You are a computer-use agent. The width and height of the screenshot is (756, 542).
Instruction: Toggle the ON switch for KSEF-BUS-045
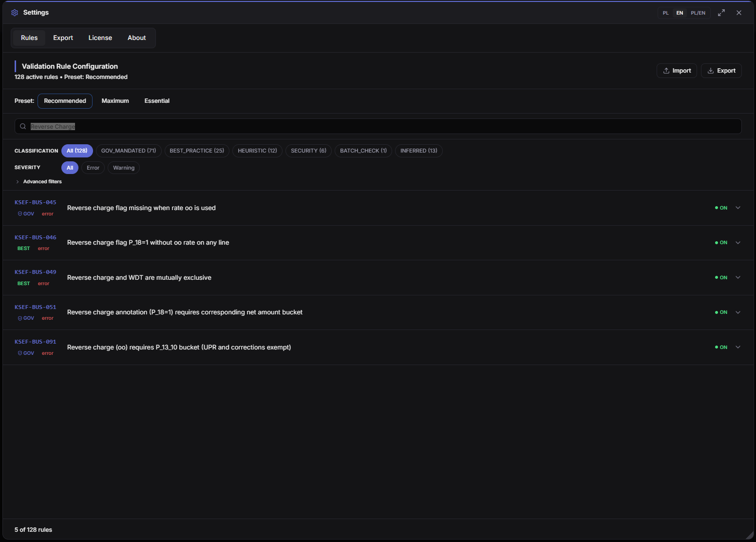(x=721, y=208)
